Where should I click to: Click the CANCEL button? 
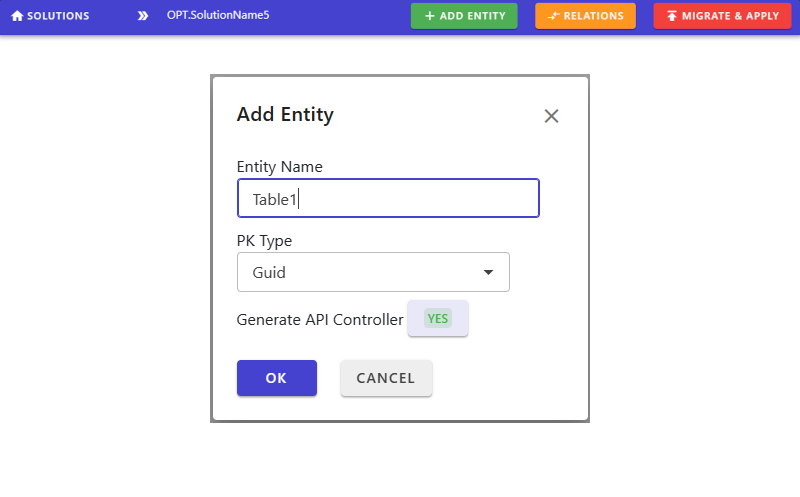tap(386, 378)
